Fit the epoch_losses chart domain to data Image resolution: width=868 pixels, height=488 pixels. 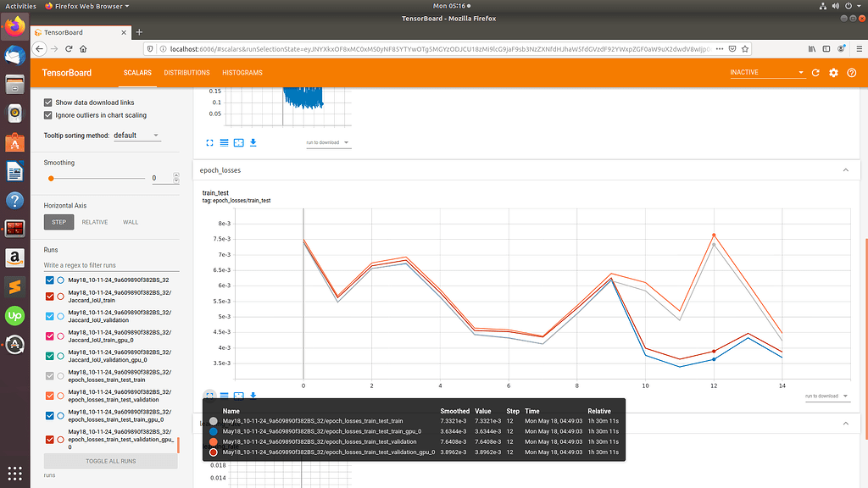pyautogui.click(x=239, y=395)
